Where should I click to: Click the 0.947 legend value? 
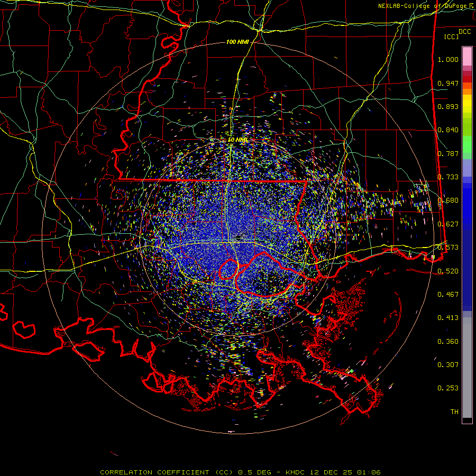pos(448,83)
